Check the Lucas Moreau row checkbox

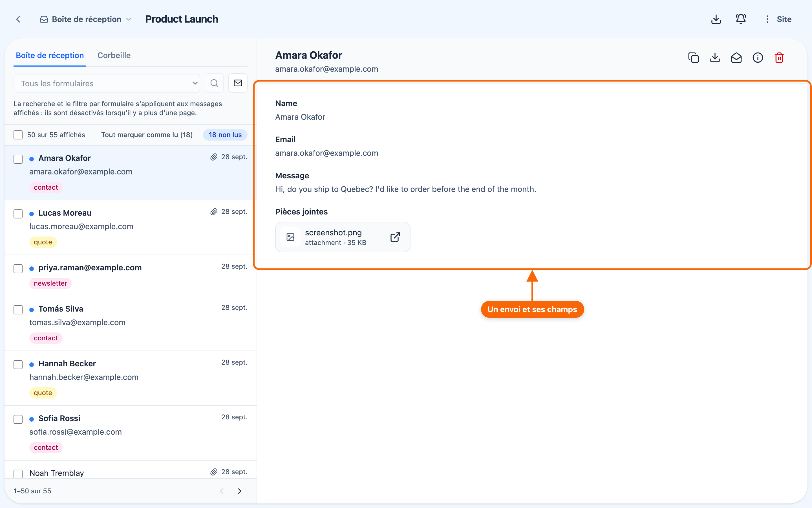tap(18, 214)
